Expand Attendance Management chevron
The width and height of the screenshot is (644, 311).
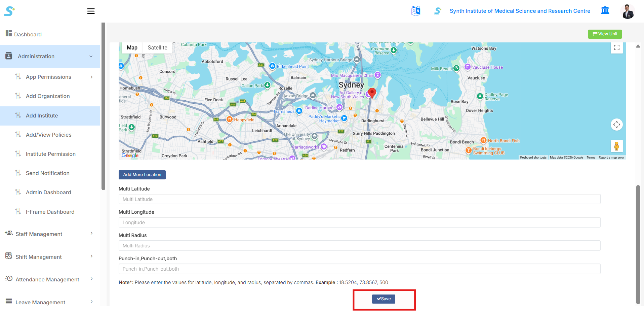coord(91,279)
